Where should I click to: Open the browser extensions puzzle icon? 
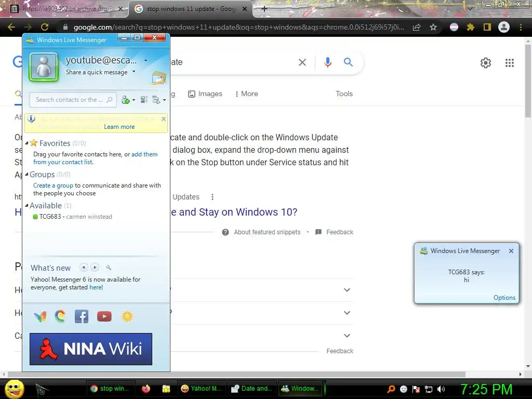[470, 27]
